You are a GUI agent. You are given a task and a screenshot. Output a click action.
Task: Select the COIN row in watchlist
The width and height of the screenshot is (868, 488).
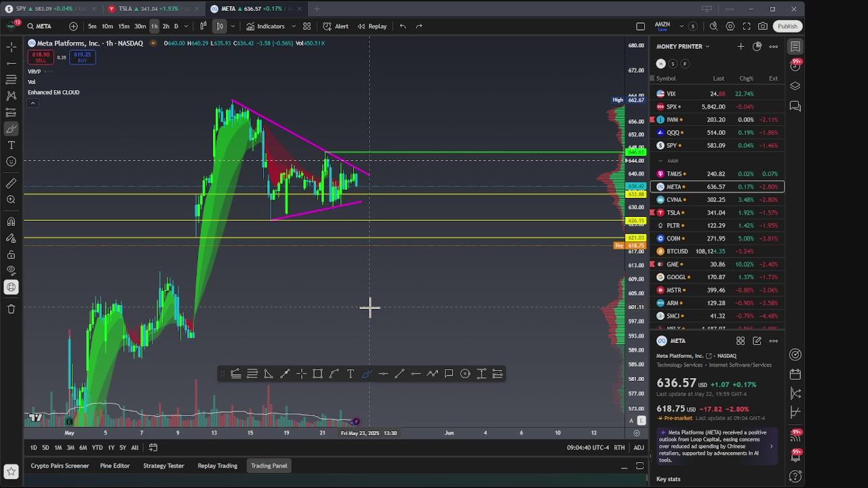pyautogui.click(x=717, y=239)
